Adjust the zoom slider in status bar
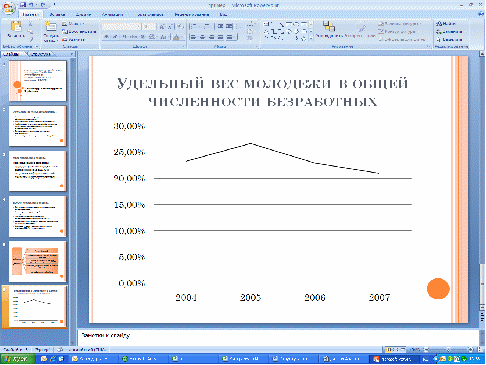 coord(449,349)
